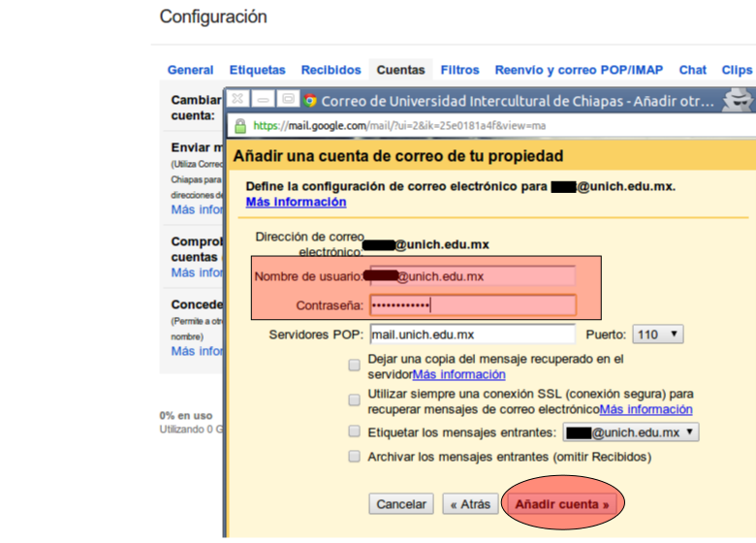
Task: Click the 'Configuración' page heading
Action: pyautogui.click(x=213, y=16)
